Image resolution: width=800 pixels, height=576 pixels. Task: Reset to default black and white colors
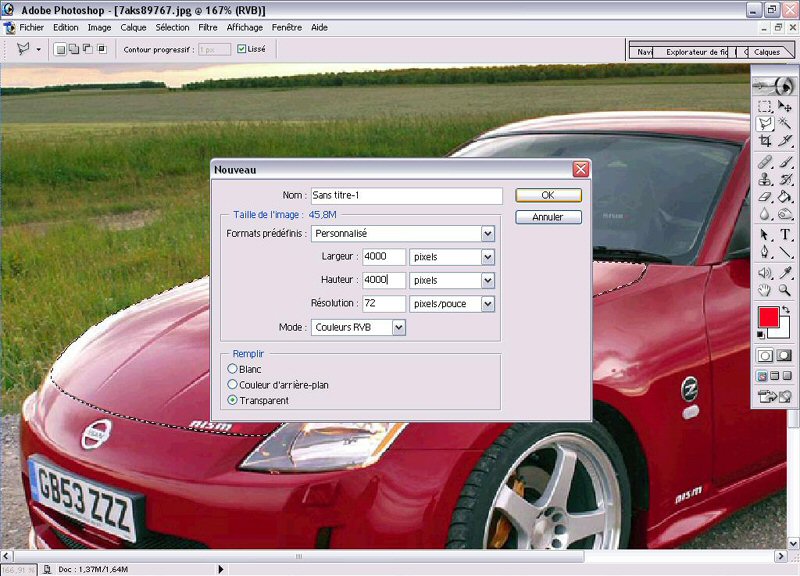(761, 335)
